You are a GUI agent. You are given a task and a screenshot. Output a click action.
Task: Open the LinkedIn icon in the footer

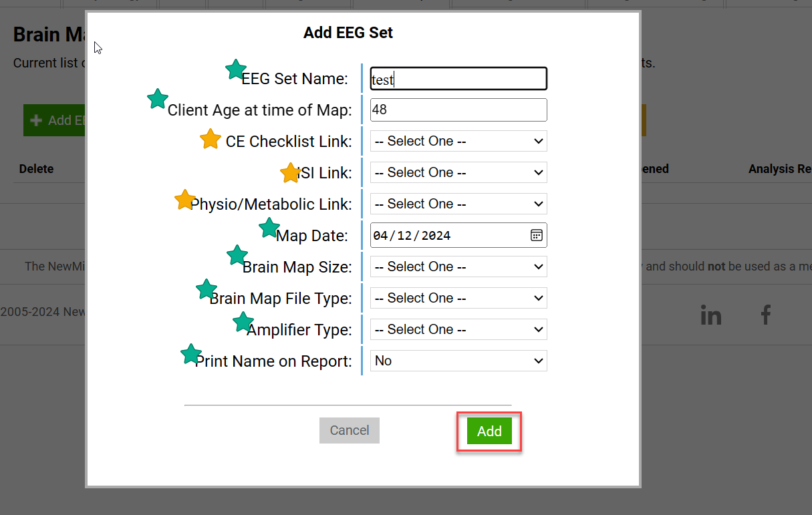711,315
